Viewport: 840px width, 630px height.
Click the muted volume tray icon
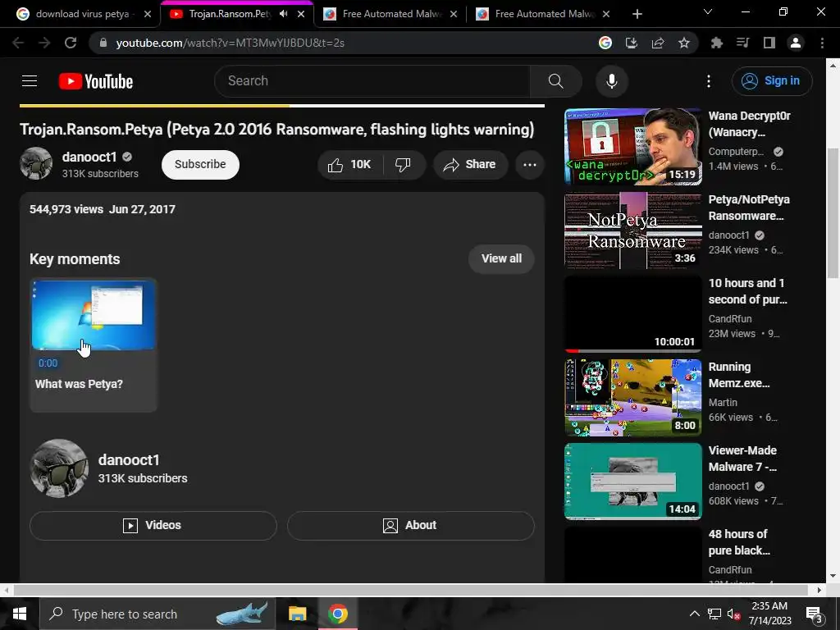coord(733,614)
